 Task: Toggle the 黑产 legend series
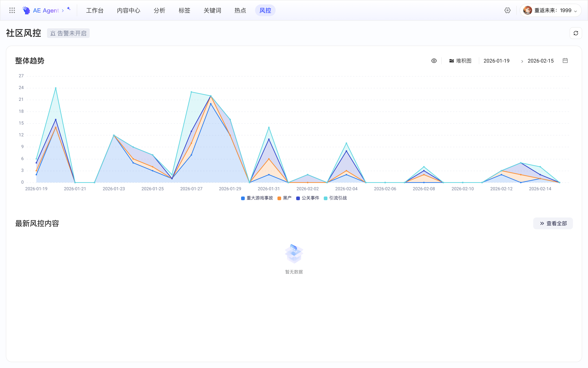coord(284,198)
